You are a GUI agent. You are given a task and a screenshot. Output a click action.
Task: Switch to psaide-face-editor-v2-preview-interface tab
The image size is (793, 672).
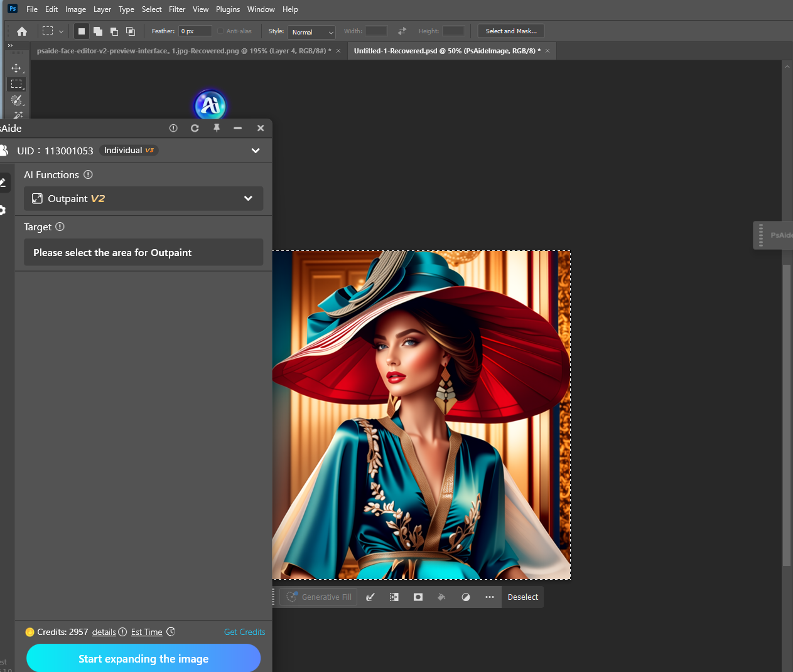182,51
